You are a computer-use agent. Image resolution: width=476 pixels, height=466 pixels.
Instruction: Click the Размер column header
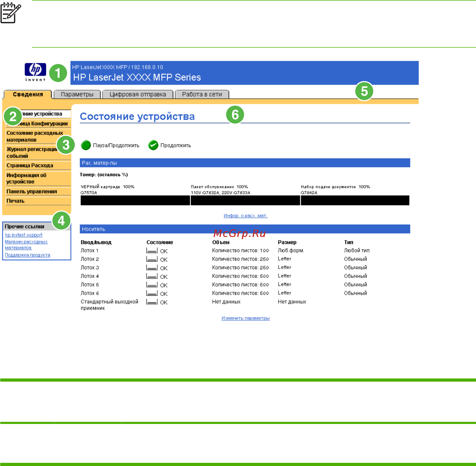click(287, 242)
